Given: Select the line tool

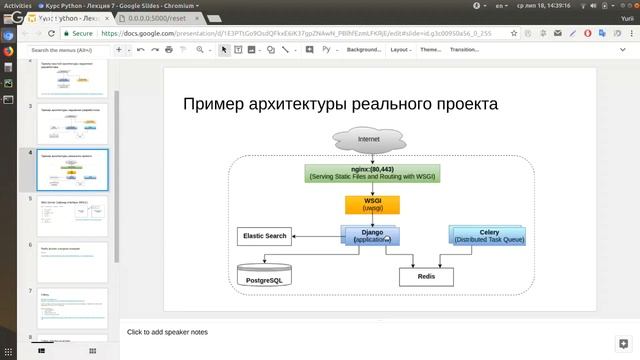Looking at the screenshot, I should click(x=285, y=50).
